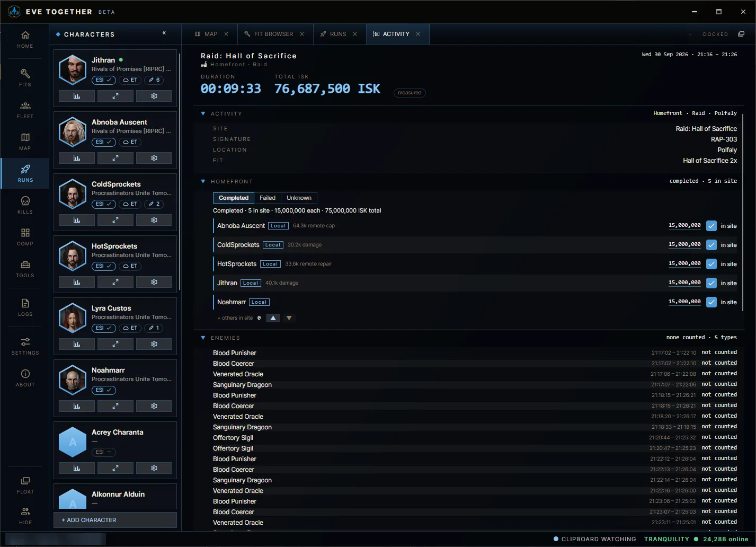Collapse the Activity section
The image size is (756, 547).
click(x=203, y=113)
